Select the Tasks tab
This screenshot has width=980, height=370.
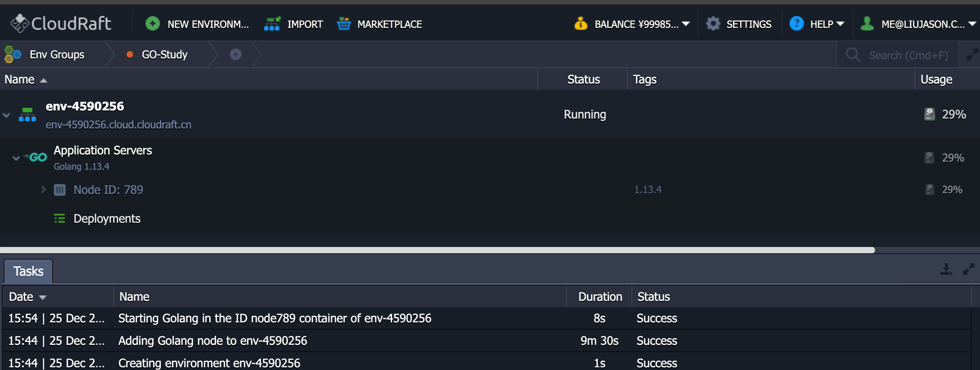click(x=28, y=271)
